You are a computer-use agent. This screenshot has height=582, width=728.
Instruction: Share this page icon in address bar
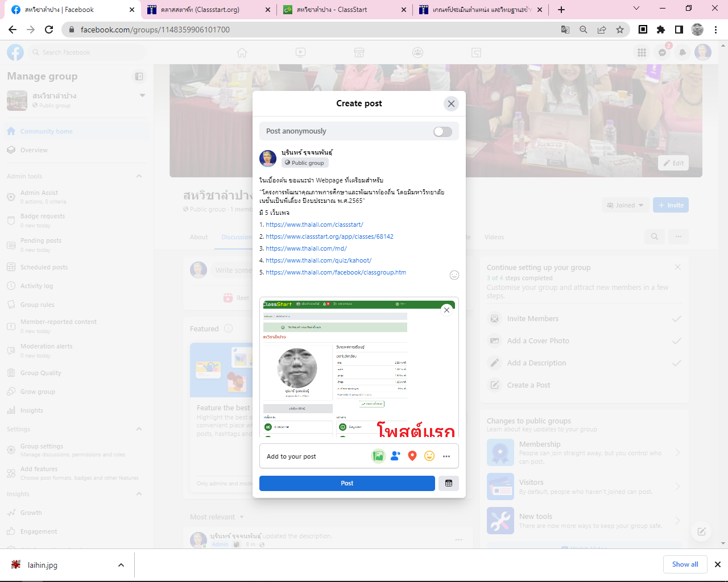click(x=602, y=30)
